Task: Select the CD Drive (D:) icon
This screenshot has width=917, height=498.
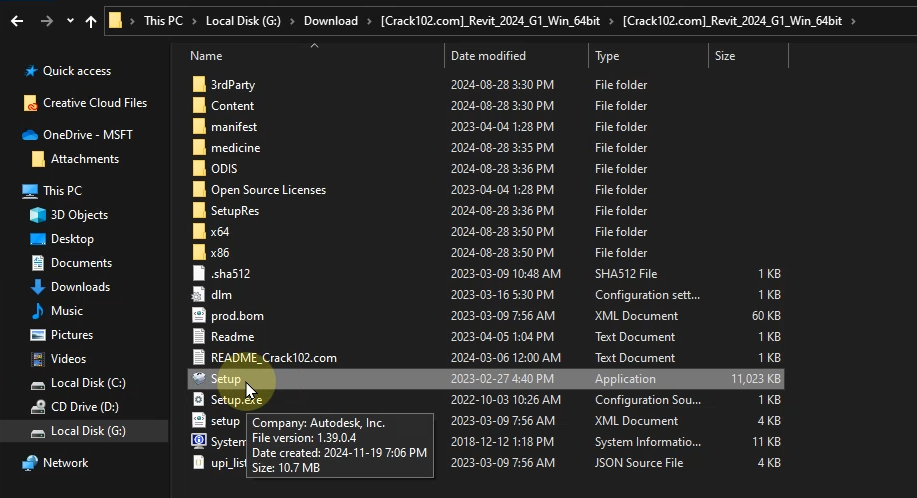Action: point(38,407)
